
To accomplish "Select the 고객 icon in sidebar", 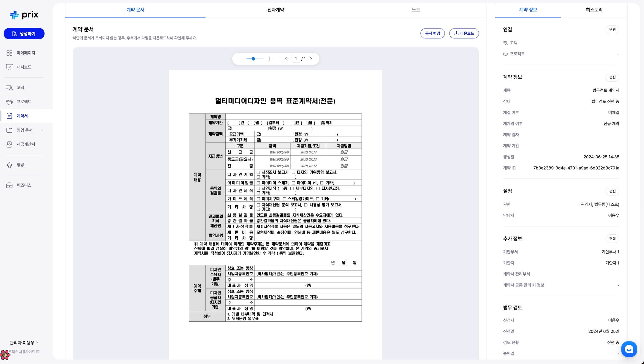I will click(x=9, y=87).
